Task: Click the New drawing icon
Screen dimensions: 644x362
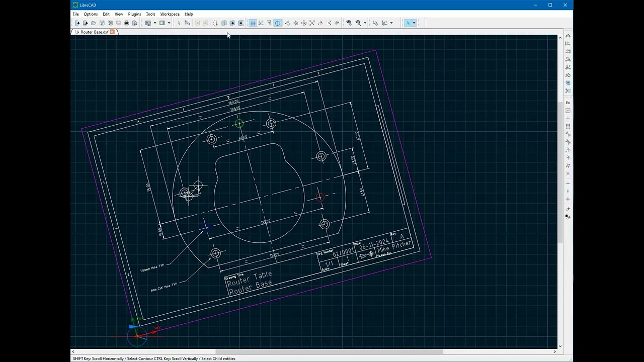Action: coord(77,23)
